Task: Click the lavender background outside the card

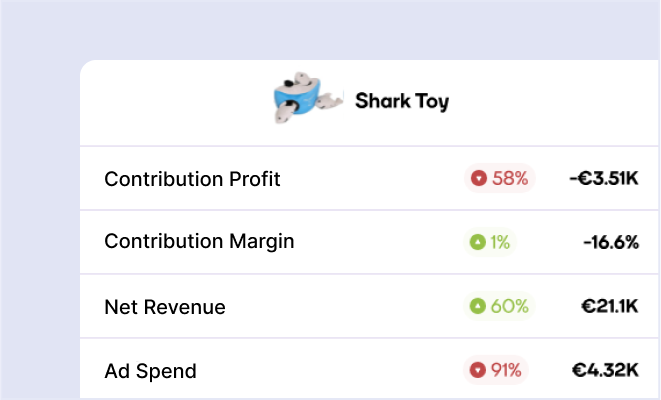Action: pos(40,200)
